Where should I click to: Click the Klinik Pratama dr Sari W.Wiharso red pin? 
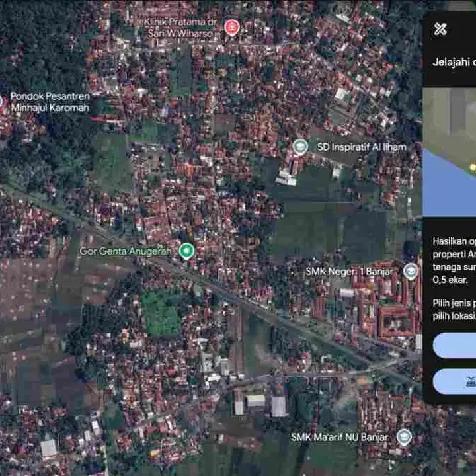click(232, 27)
